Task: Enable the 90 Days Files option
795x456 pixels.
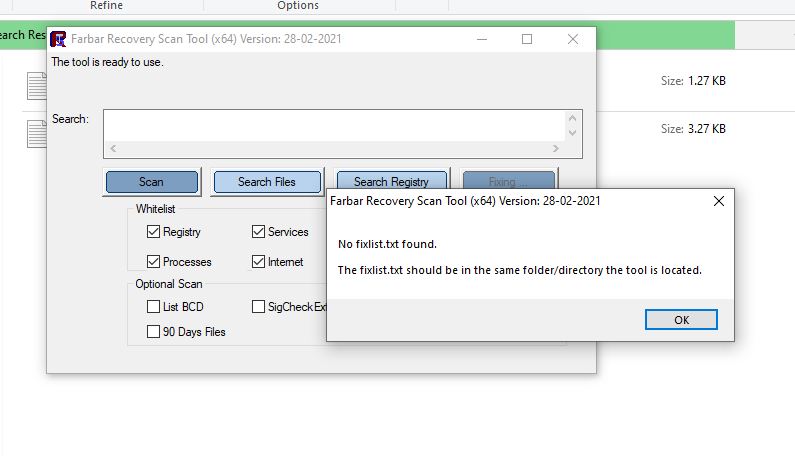Action: pos(153,331)
